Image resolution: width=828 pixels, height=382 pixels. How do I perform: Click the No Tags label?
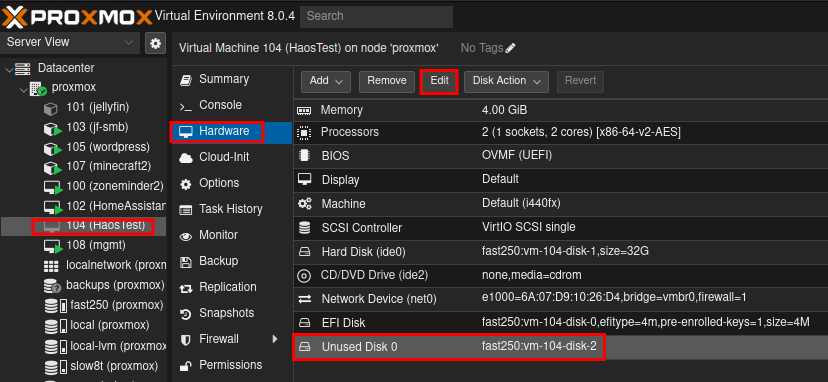click(x=482, y=48)
